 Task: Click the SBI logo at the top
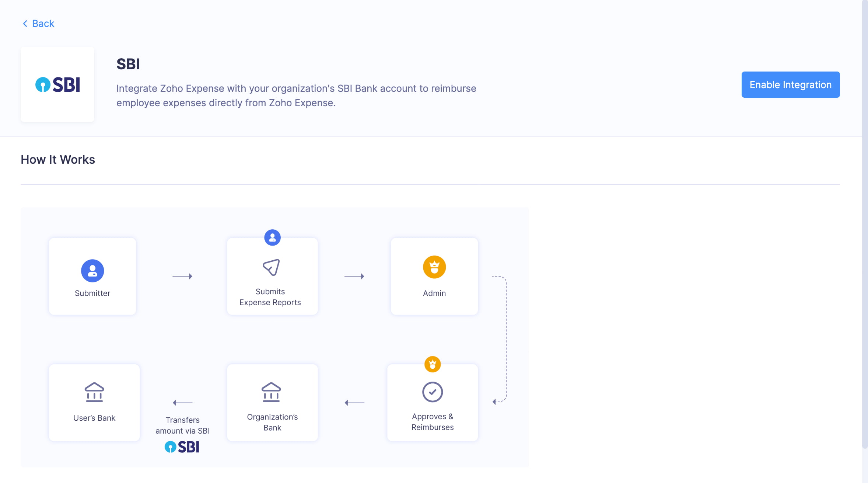point(57,84)
